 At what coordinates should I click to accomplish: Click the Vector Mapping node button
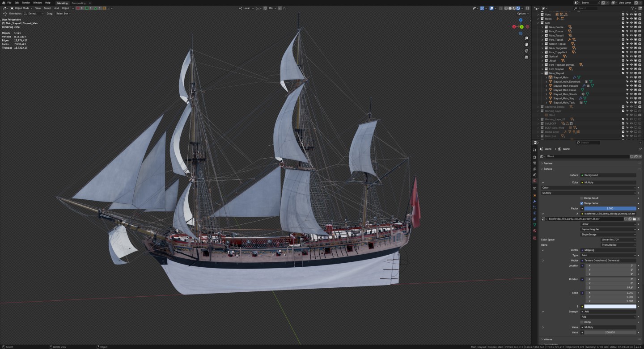click(x=608, y=250)
